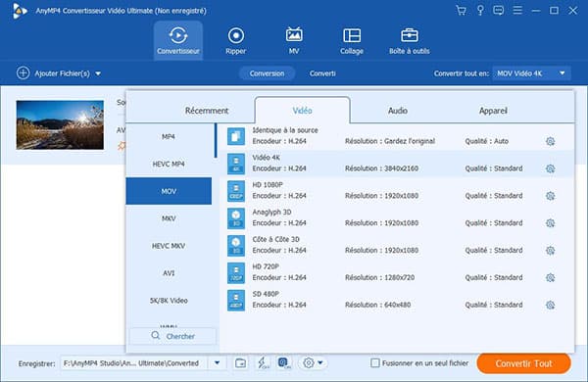
Task: Open the MV maker module
Action: tap(294, 40)
